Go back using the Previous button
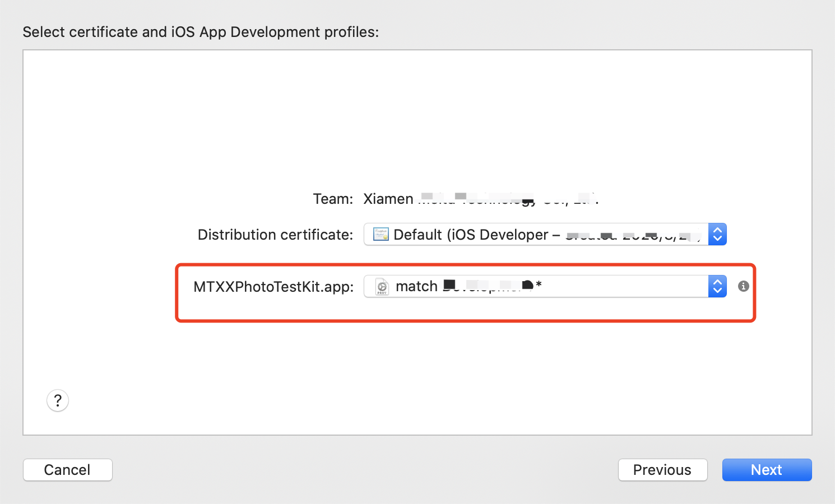Viewport: 835px width, 504px height. point(662,469)
